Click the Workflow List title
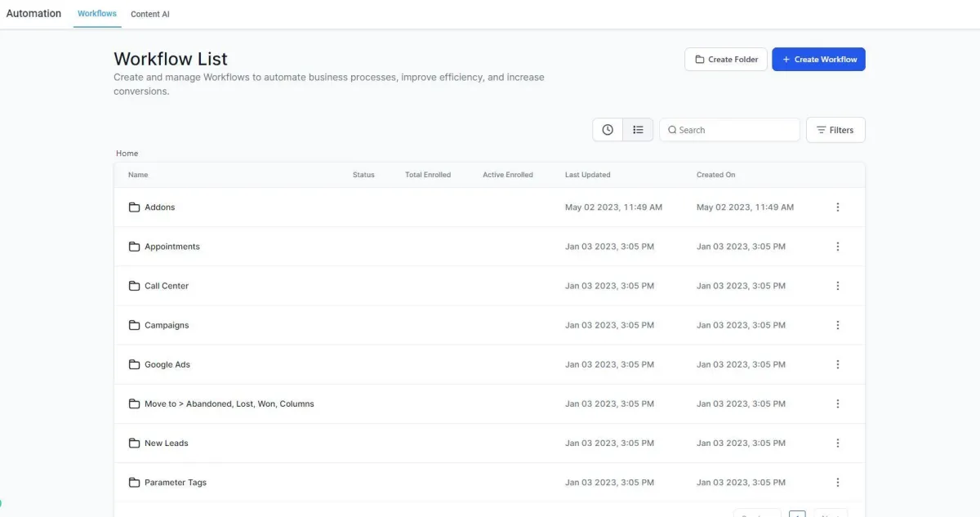 [171, 59]
